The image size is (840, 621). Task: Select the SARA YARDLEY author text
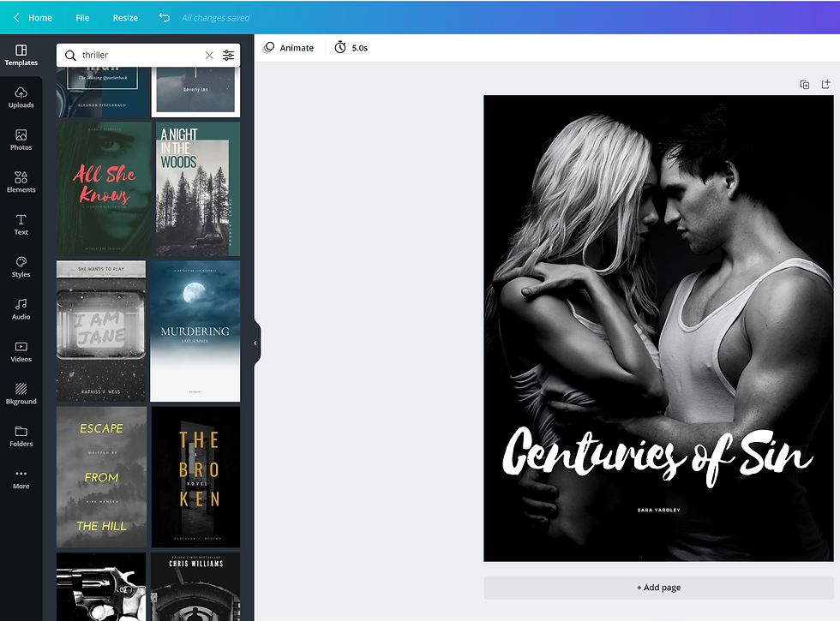pos(658,511)
